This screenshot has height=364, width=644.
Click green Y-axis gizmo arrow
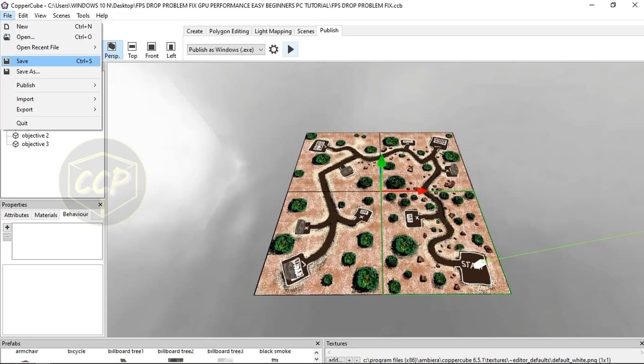tap(381, 161)
